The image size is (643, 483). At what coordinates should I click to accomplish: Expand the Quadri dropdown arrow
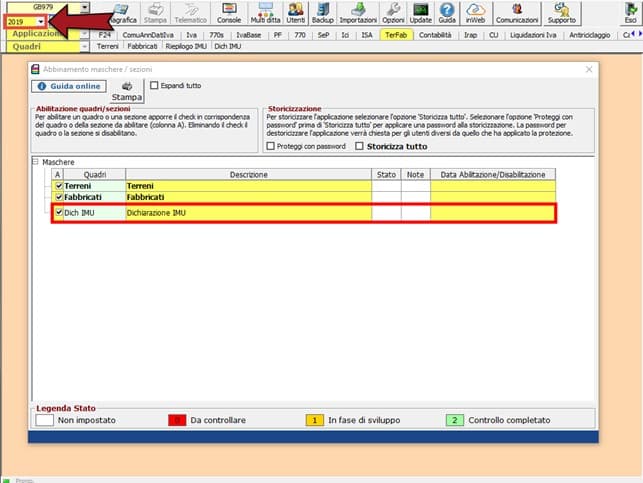coord(84,47)
